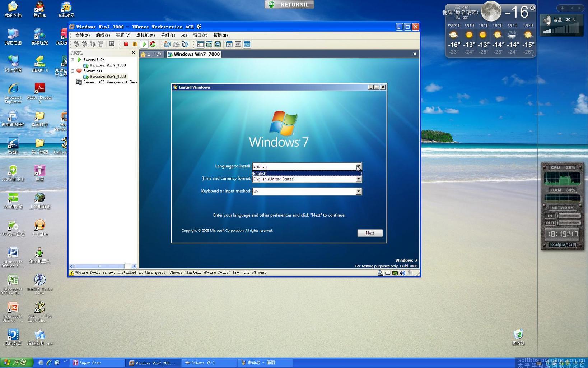Image resolution: width=588 pixels, height=368 pixels.
Task: Open Adobe Reader 9 desktop icon
Action: 39,93
